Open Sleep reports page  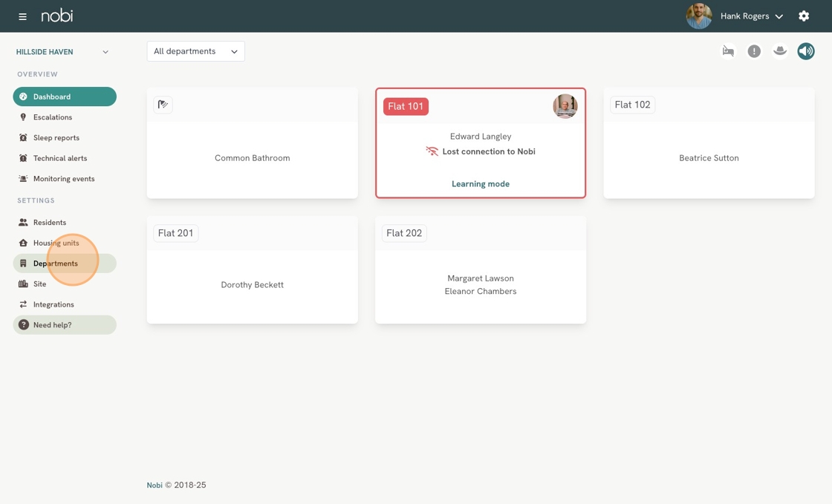click(x=65, y=138)
